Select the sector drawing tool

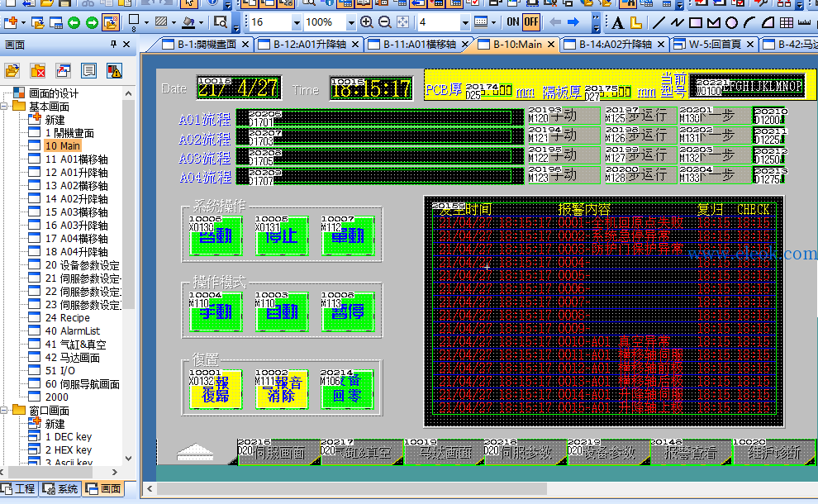click(768, 22)
